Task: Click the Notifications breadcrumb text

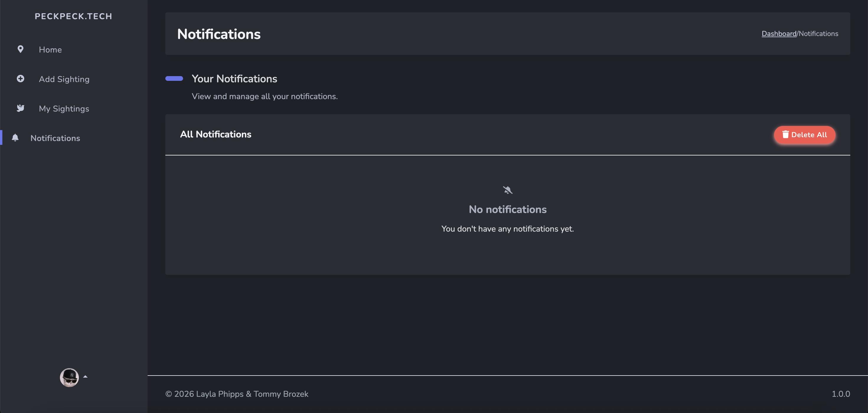Action: coord(818,34)
